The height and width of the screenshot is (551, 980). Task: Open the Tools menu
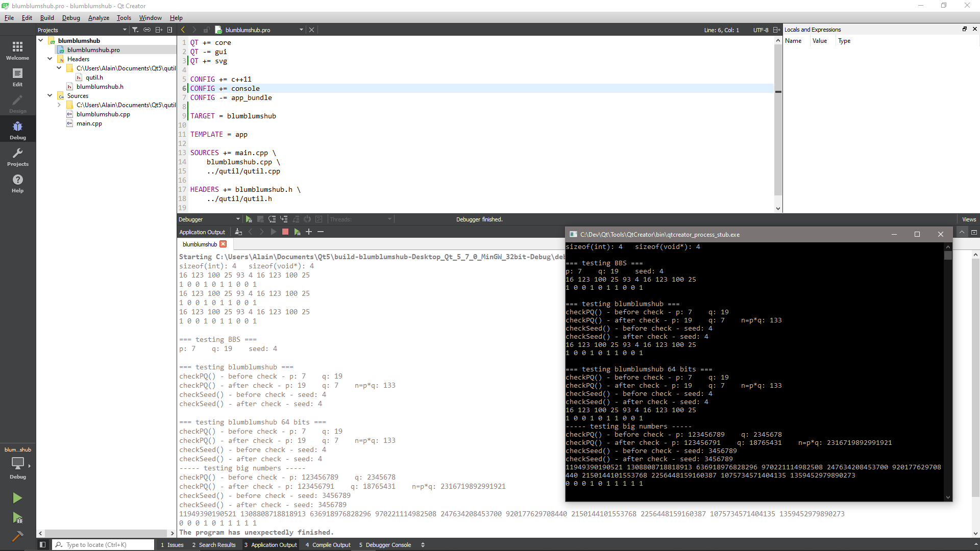tap(124, 17)
